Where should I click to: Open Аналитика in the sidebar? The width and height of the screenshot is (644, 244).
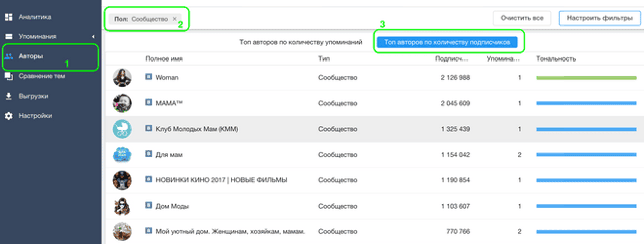35,17
